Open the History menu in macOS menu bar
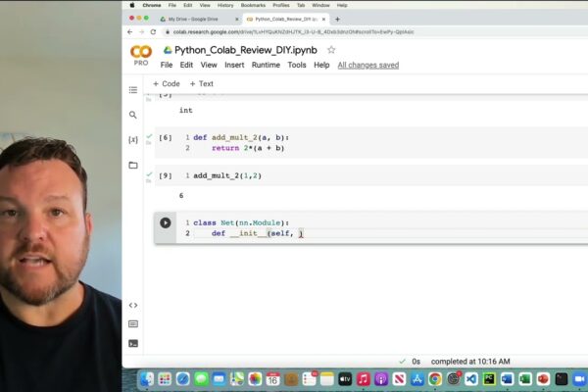This screenshot has height=392, width=588. pyautogui.click(x=225, y=5)
